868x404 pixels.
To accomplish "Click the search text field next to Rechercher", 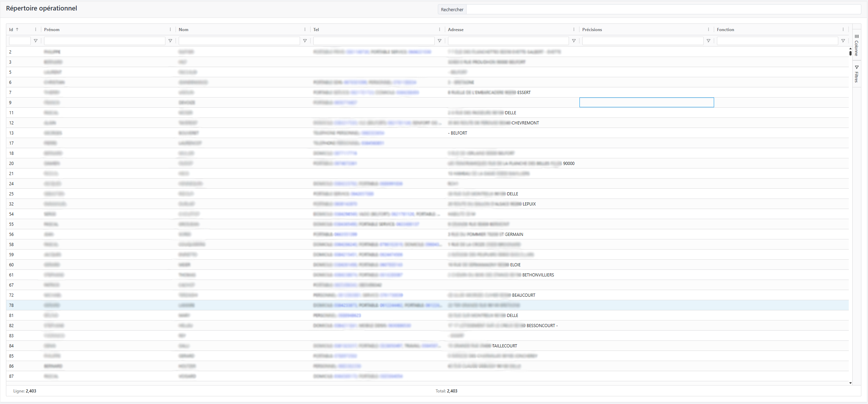I will pyautogui.click(x=663, y=9).
